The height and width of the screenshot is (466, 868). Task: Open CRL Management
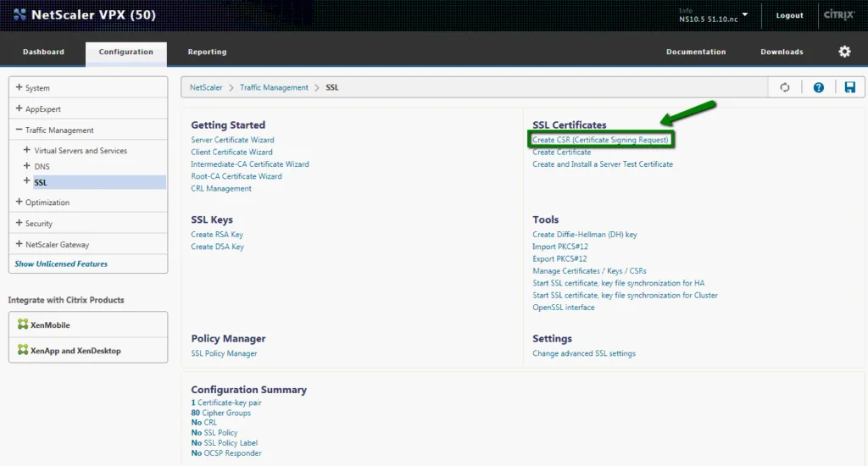[x=221, y=189]
